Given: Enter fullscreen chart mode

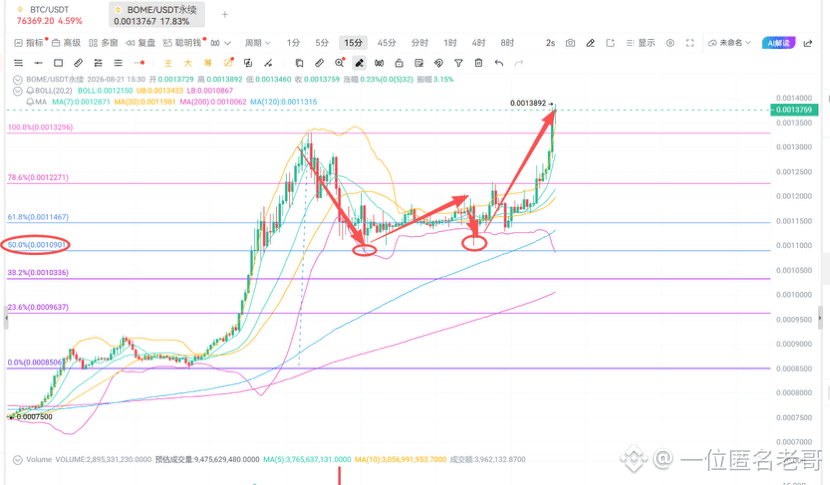Looking at the screenshot, I should (690, 43).
